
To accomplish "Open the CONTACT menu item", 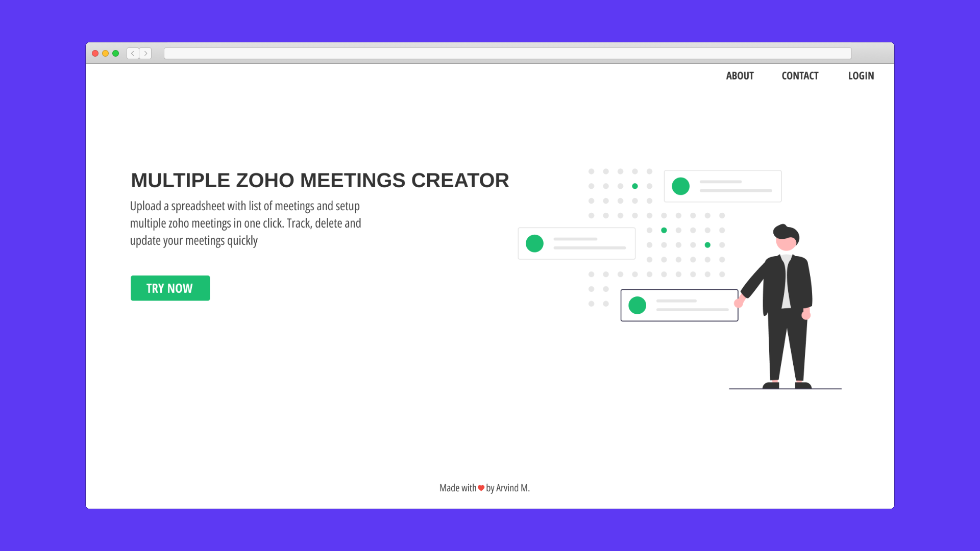I will 800,76.
